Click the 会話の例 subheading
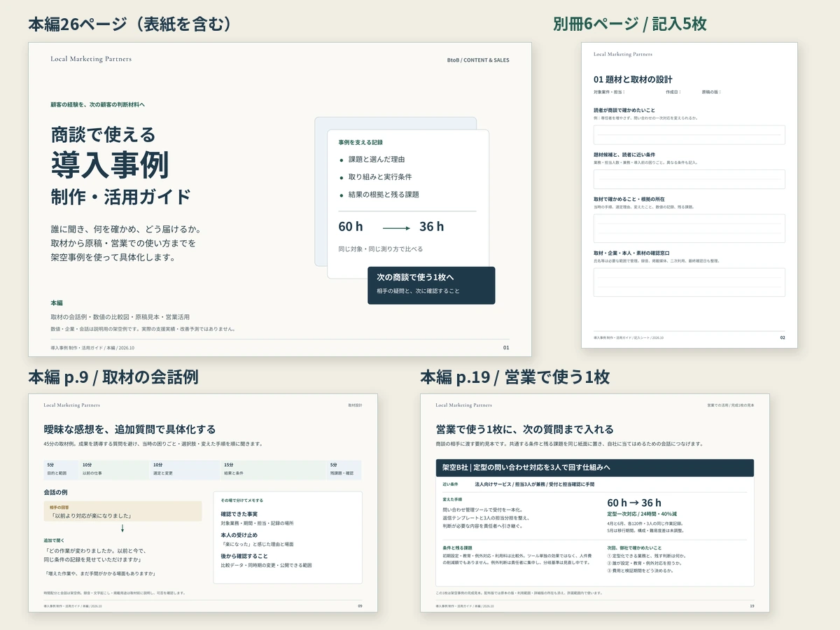 point(56,493)
